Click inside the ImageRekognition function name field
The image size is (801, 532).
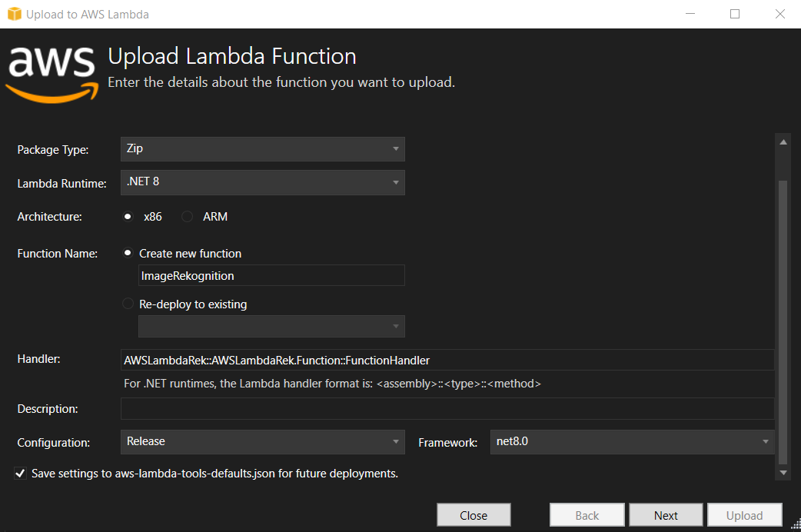coord(271,275)
